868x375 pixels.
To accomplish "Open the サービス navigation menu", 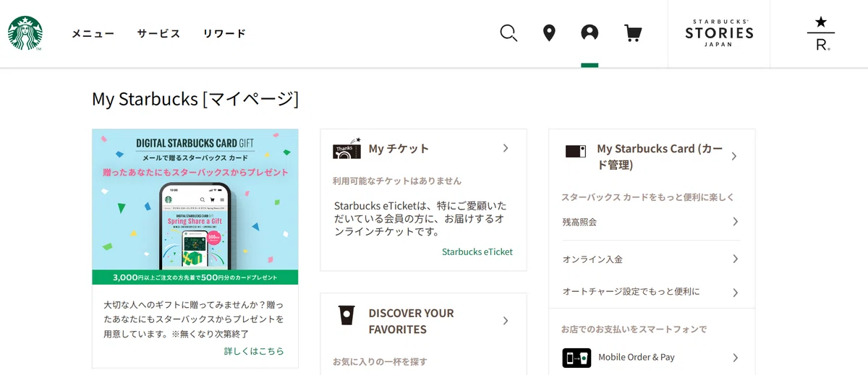I will tap(158, 33).
